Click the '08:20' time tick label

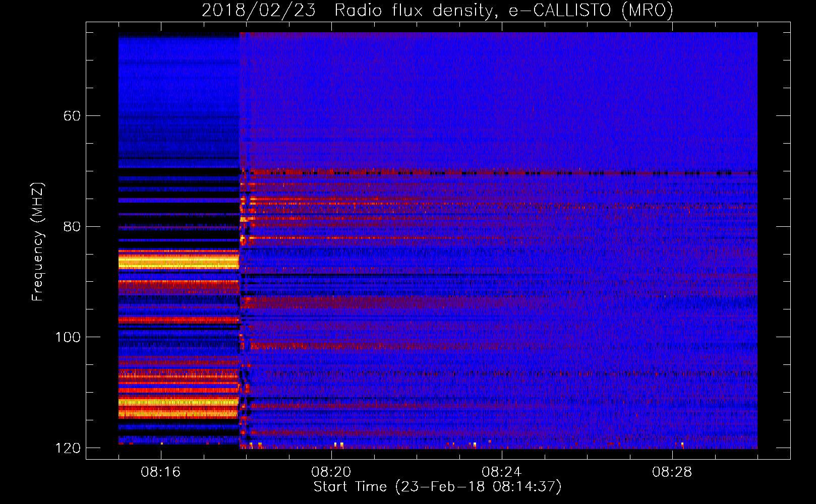[x=331, y=472]
